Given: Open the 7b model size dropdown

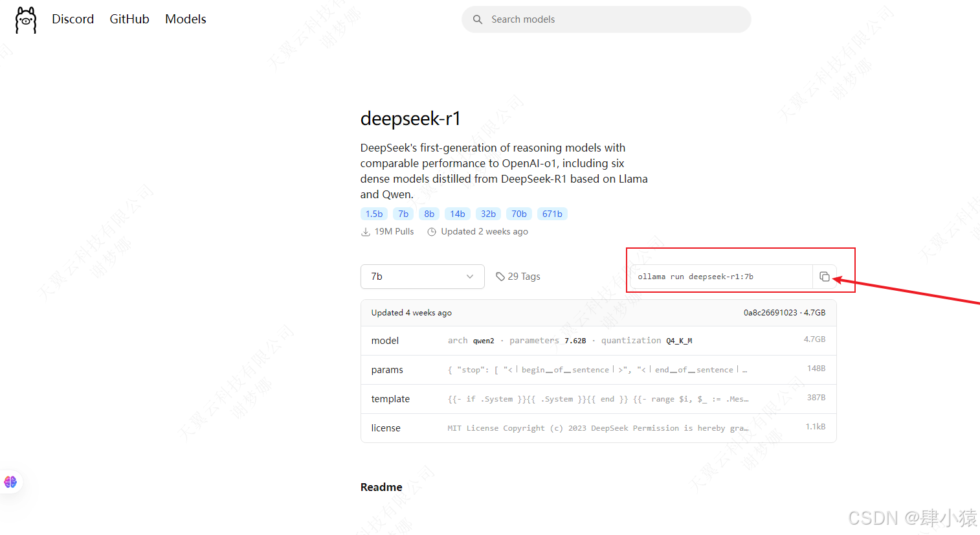Looking at the screenshot, I should [423, 277].
